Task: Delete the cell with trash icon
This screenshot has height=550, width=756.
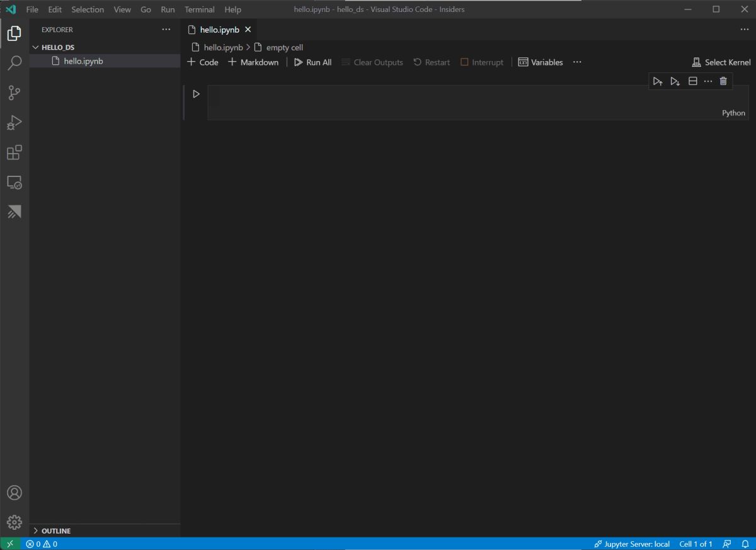Action: pyautogui.click(x=723, y=81)
